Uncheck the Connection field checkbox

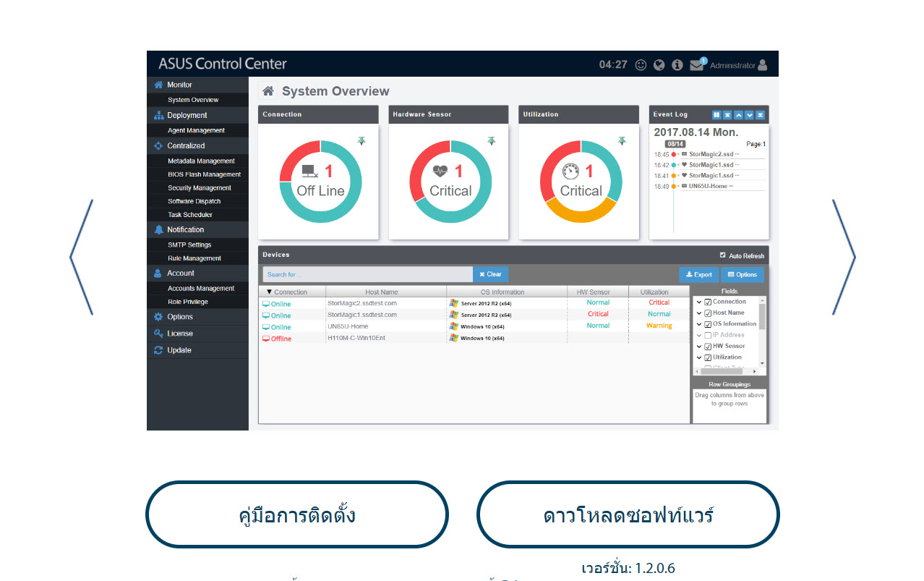(x=708, y=302)
